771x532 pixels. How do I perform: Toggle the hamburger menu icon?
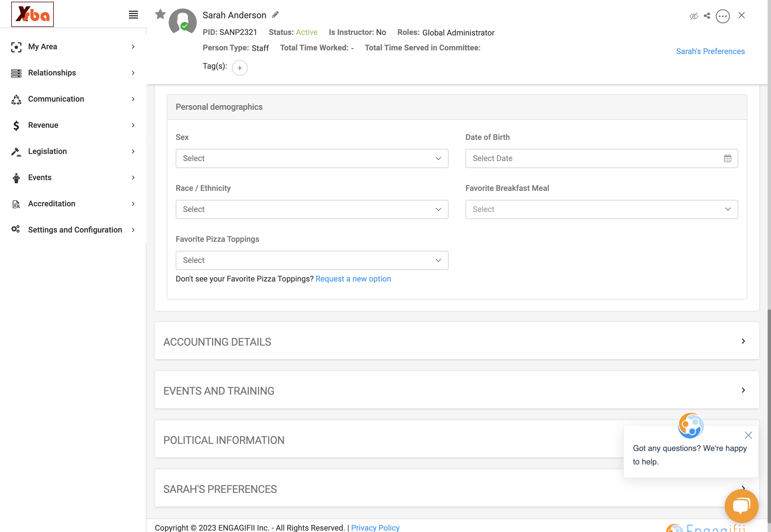point(133,15)
